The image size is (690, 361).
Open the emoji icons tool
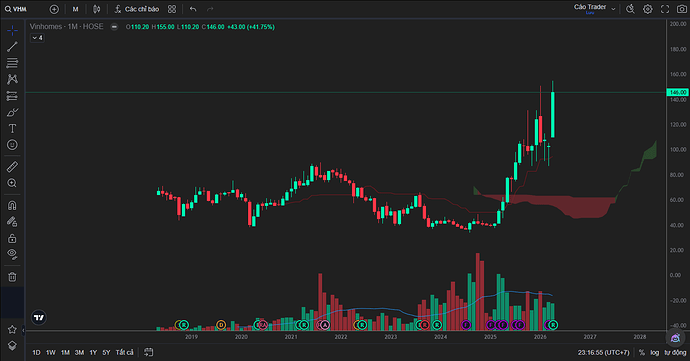pyautogui.click(x=12, y=145)
